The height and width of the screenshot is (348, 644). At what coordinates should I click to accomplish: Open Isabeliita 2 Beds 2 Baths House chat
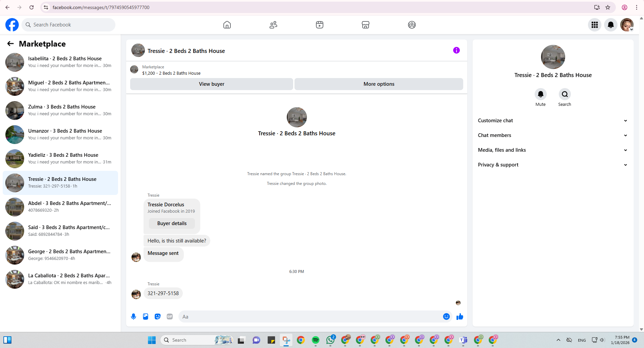[60, 62]
